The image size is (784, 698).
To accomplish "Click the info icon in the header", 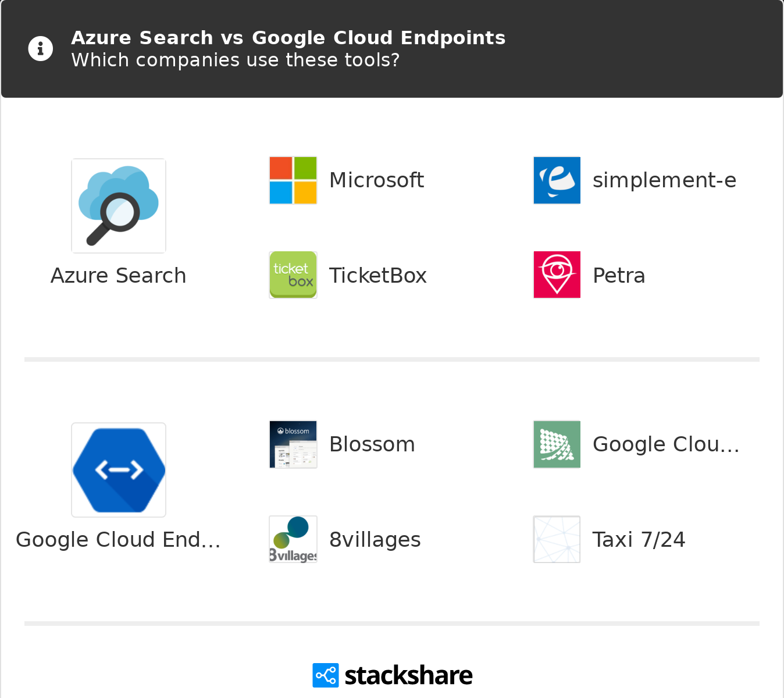I will click(41, 49).
